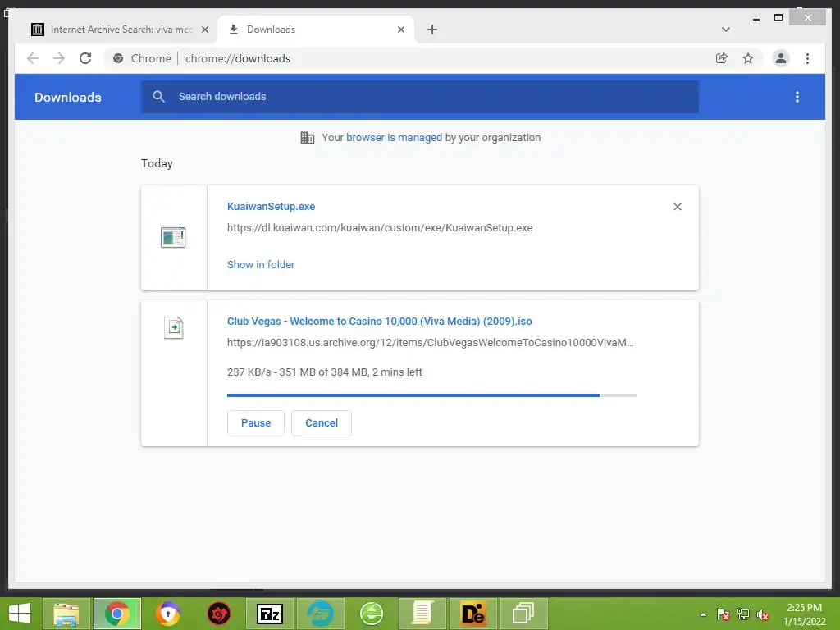The height and width of the screenshot is (630, 840).
Task: Click the Action Center flag tray icon
Action: pos(724,614)
